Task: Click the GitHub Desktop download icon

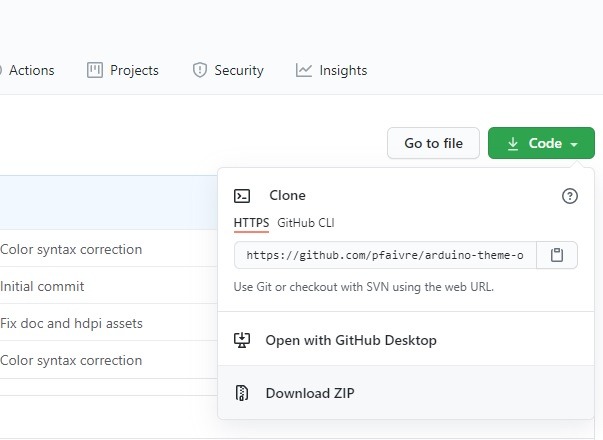Action: pyautogui.click(x=242, y=340)
